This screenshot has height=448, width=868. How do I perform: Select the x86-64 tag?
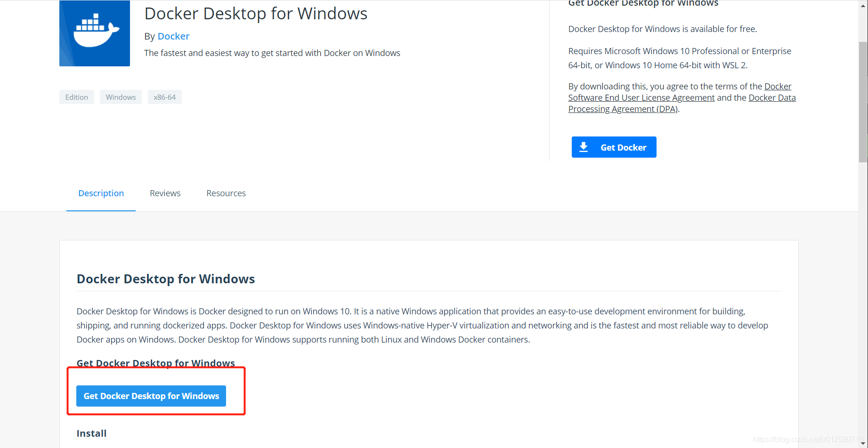pyautogui.click(x=164, y=97)
